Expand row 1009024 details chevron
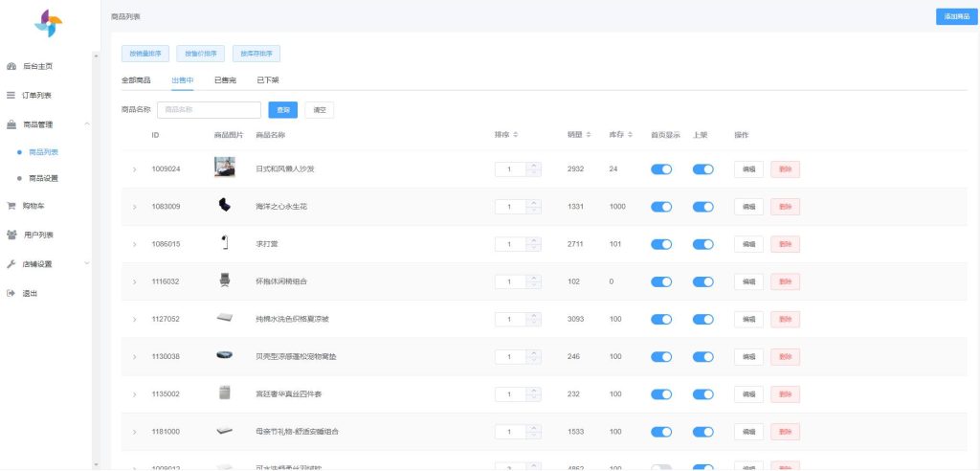980x471 pixels. (134, 169)
